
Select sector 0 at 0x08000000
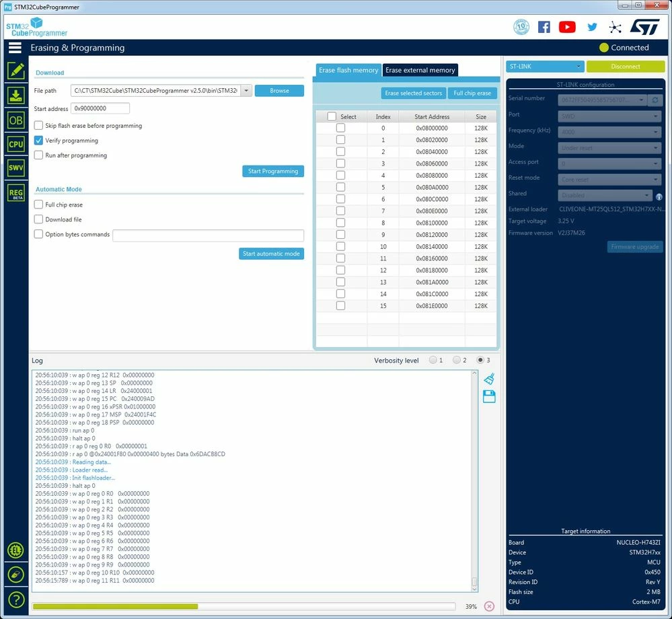point(340,128)
